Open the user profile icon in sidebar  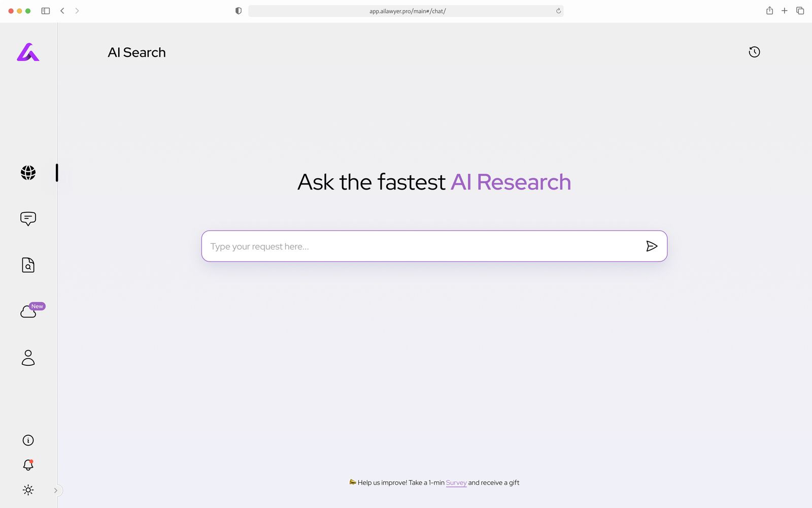click(x=28, y=358)
